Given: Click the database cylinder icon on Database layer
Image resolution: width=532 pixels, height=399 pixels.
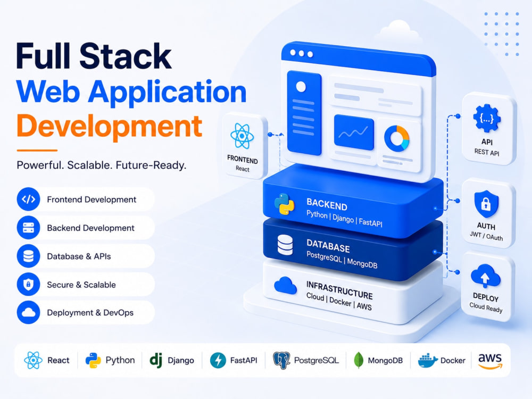Looking at the screenshot, I should coord(285,245).
